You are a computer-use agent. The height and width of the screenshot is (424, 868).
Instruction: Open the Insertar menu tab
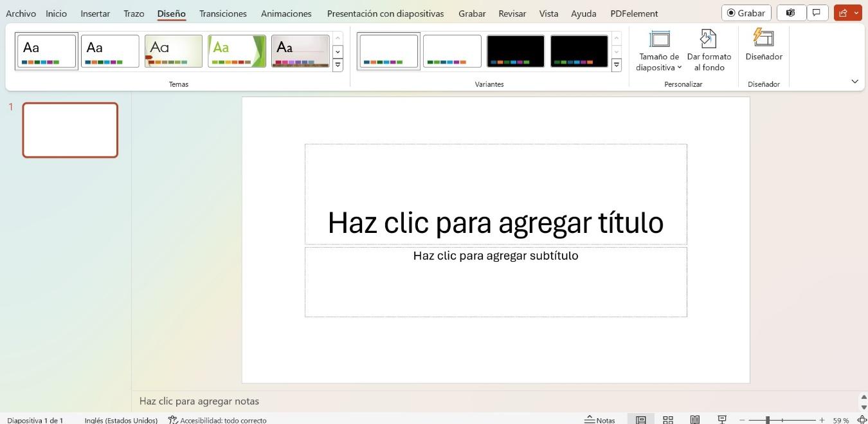[x=95, y=13]
